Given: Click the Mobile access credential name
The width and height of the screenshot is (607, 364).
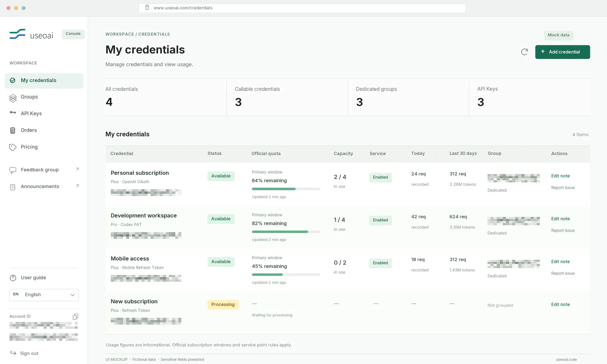Looking at the screenshot, I should [x=130, y=259].
